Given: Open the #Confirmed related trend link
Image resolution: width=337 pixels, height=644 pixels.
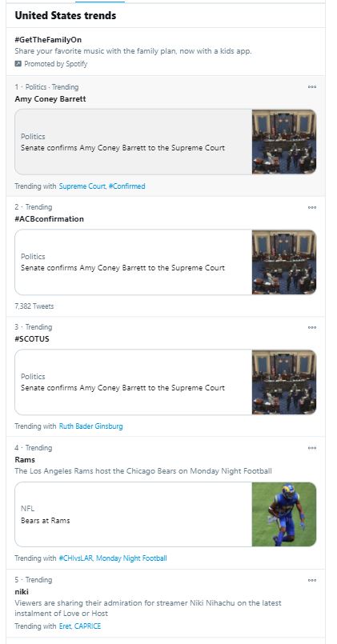Looking at the screenshot, I should [127, 186].
